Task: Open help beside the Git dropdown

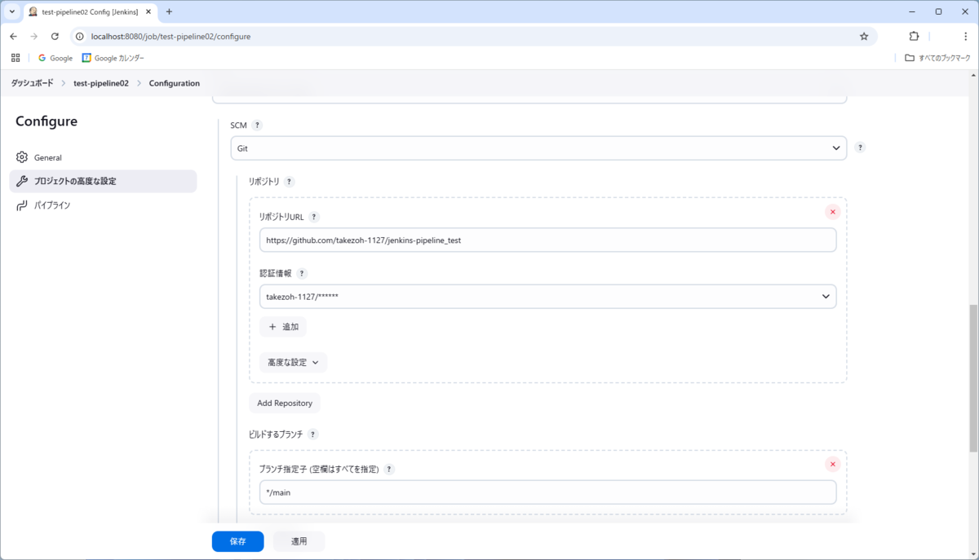Action: click(x=860, y=148)
